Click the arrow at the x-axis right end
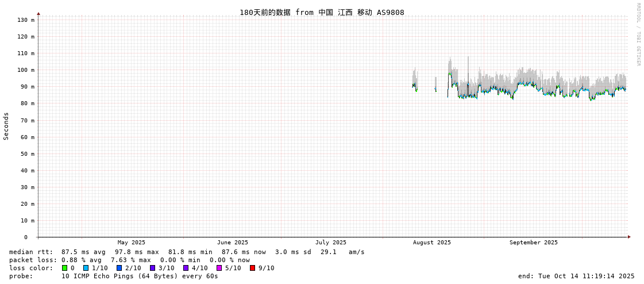Viewport: 644px width, 284px height. [x=629, y=237]
